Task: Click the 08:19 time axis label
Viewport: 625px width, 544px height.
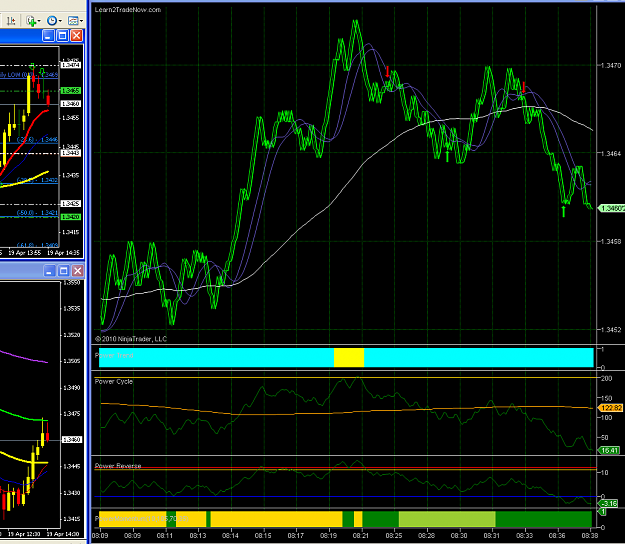Action: click(x=328, y=536)
